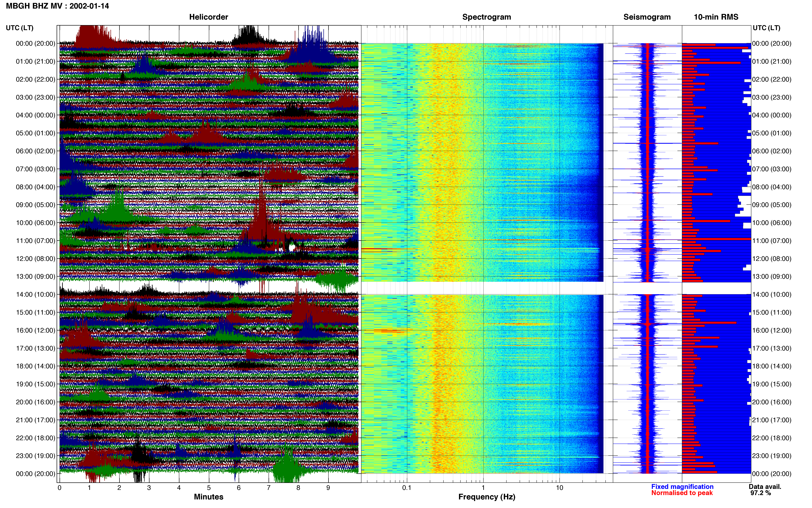Select the '97.2 %' data availability value

tap(761, 493)
